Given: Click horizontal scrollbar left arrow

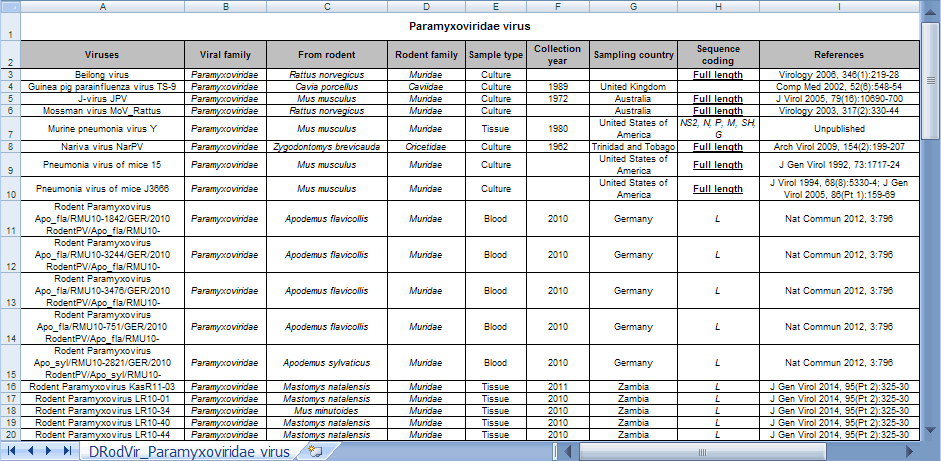Looking at the screenshot, I should coord(568,451).
